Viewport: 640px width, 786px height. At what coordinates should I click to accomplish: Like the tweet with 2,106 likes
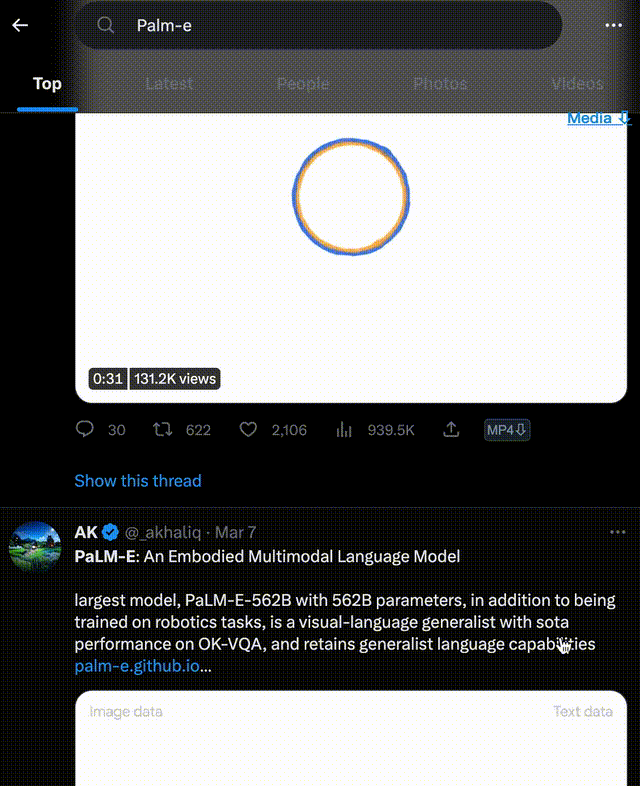point(248,430)
